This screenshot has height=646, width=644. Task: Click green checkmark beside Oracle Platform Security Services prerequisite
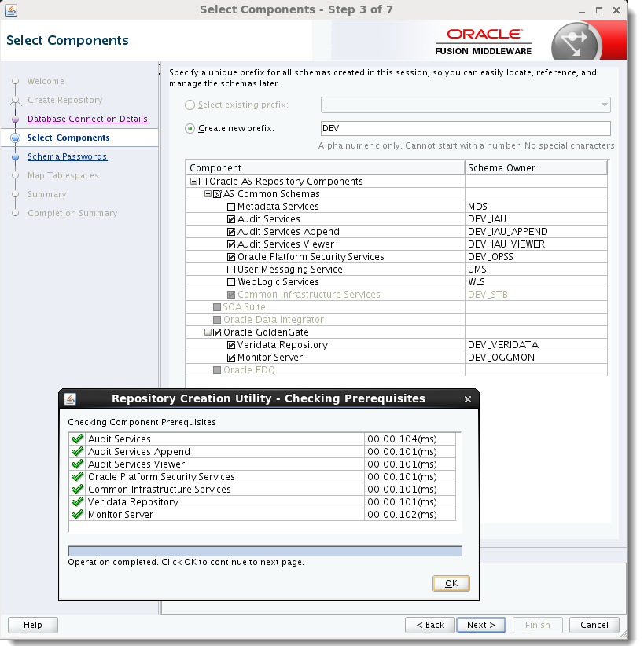click(78, 477)
